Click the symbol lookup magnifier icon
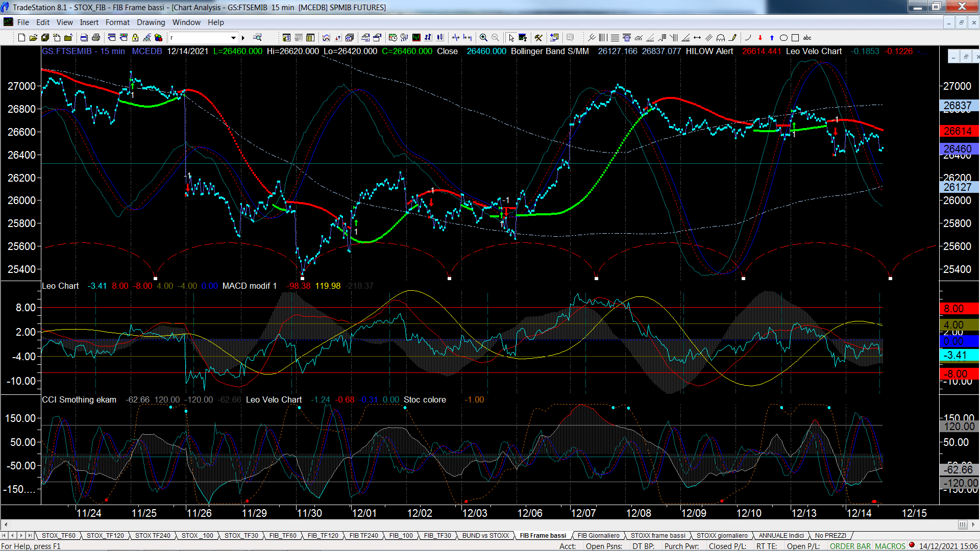Image resolution: width=980 pixels, height=551 pixels. (258, 38)
